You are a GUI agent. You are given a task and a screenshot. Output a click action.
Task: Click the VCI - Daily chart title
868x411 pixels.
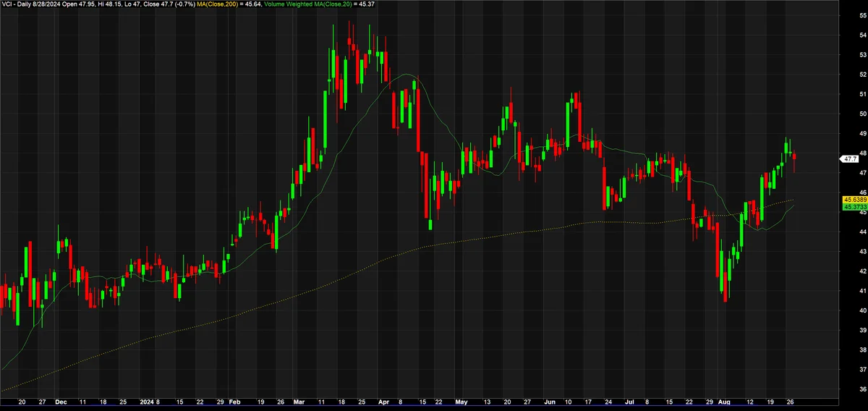point(15,4)
